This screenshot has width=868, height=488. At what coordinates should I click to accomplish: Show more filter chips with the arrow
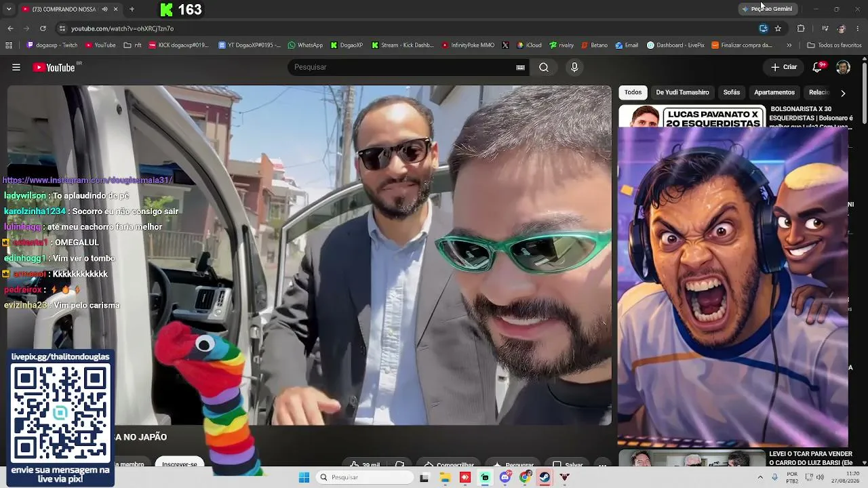[843, 93]
